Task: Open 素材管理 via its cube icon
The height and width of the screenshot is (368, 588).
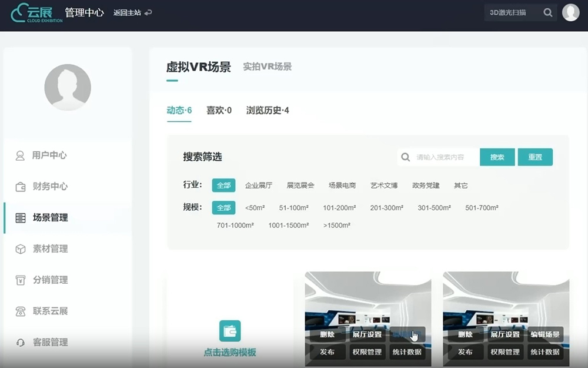Action: point(19,248)
